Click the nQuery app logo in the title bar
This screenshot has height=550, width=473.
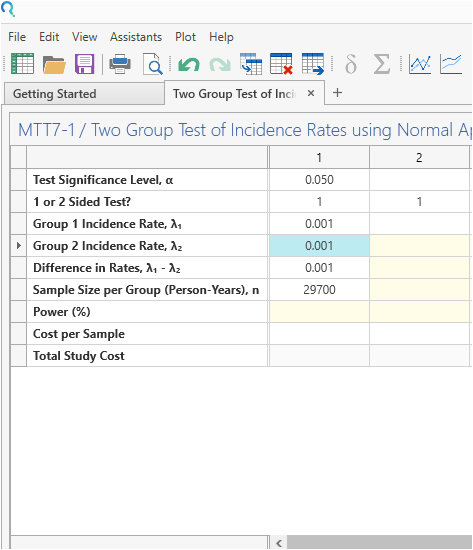pyautogui.click(x=8, y=8)
